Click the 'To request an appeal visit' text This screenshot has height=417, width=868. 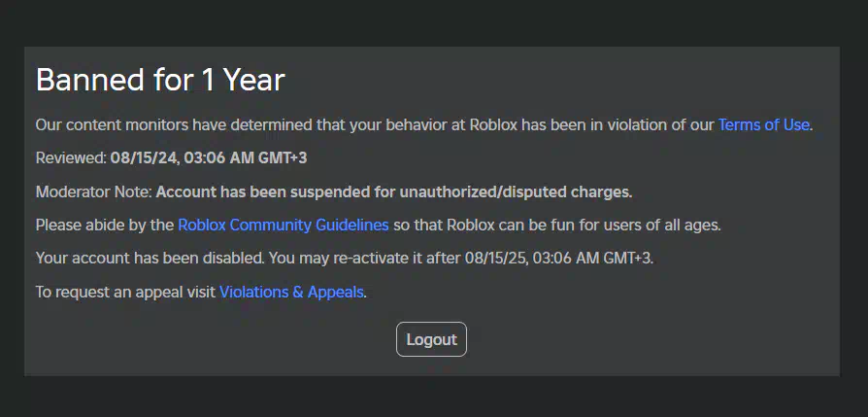point(125,292)
